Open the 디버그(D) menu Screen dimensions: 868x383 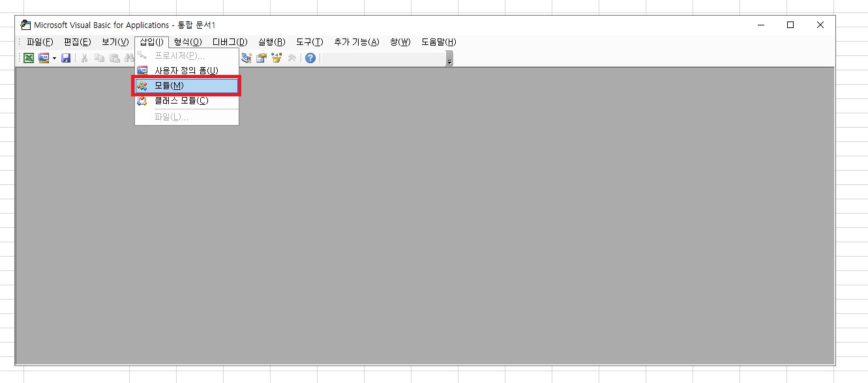click(230, 42)
